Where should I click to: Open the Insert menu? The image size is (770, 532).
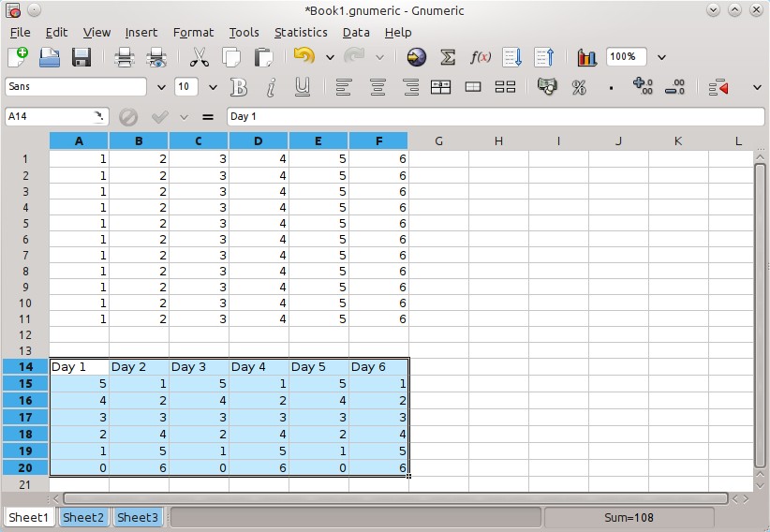click(141, 33)
